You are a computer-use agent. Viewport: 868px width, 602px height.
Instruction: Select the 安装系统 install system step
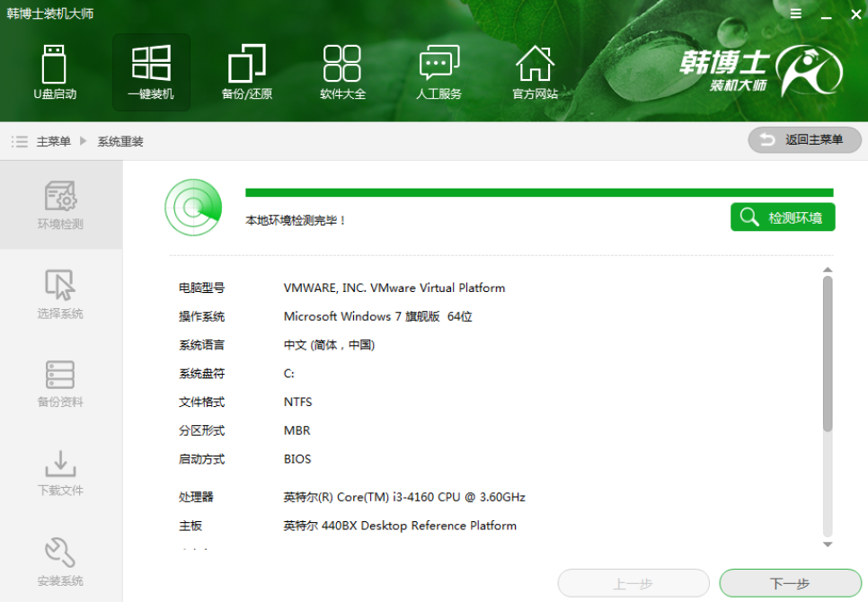(x=60, y=561)
